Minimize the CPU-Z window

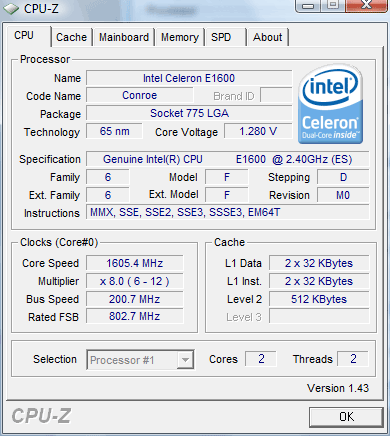[x=309, y=6]
